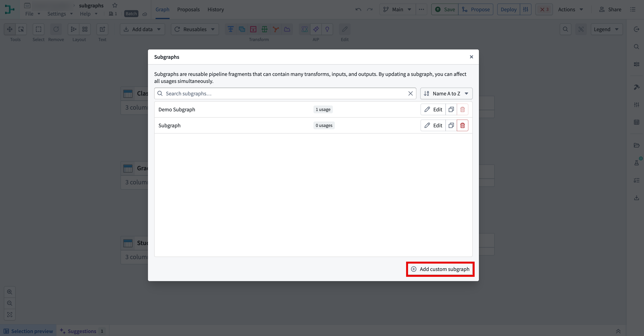Viewport: 644px width, 336px height.
Task: Clear the subgraph search field
Action: tap(410, 93)
